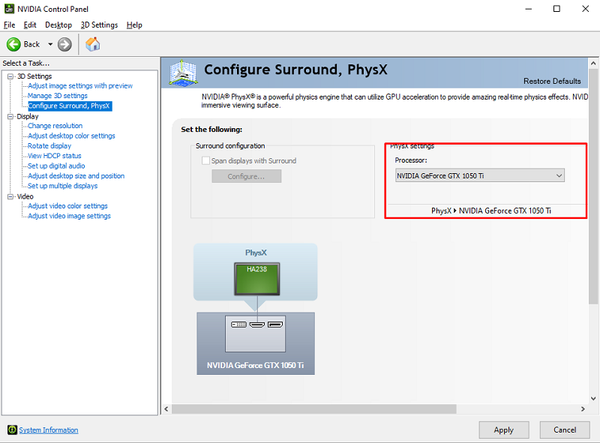Click the Configure Surround PhysX header icon
600x443 pixels.
(183, 73)
